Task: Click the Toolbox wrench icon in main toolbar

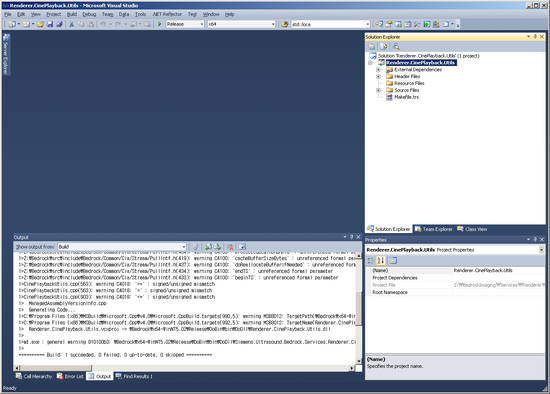Action: tap(417, 24)
